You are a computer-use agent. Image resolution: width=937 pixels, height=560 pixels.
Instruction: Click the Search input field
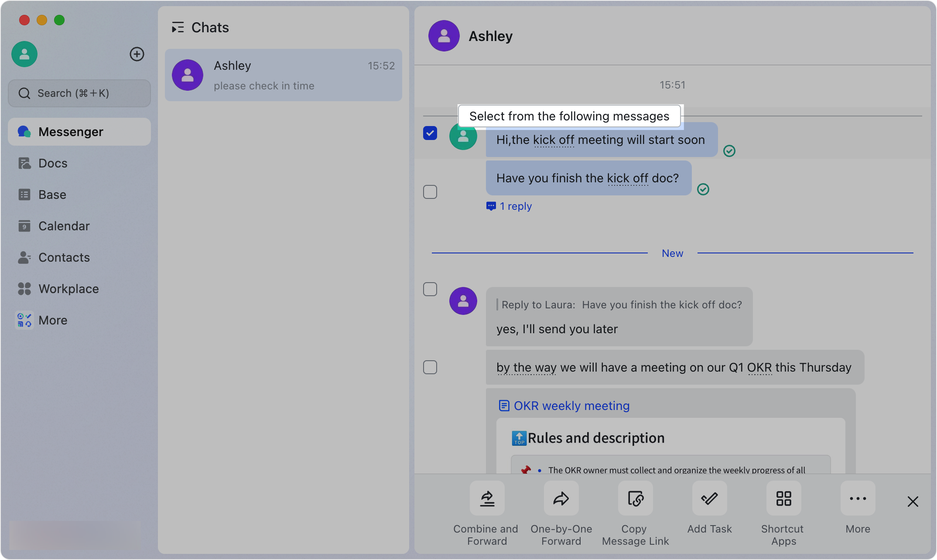[79, 93]
